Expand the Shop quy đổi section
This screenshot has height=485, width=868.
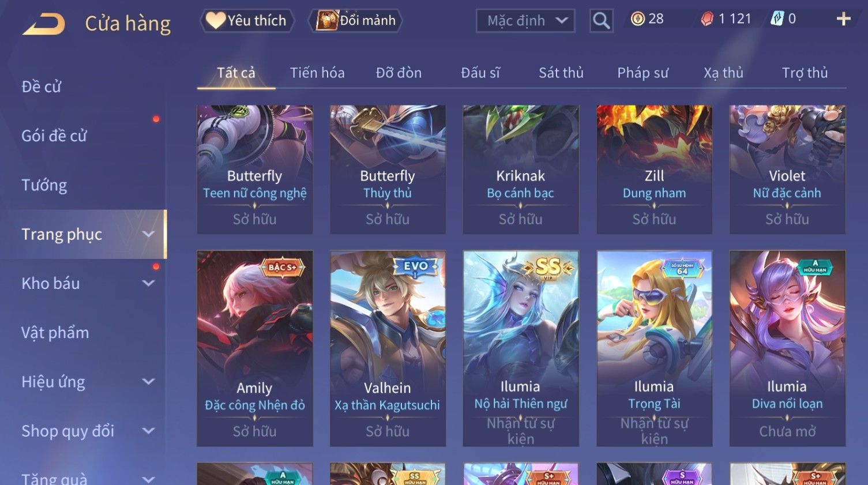point(148,431)
